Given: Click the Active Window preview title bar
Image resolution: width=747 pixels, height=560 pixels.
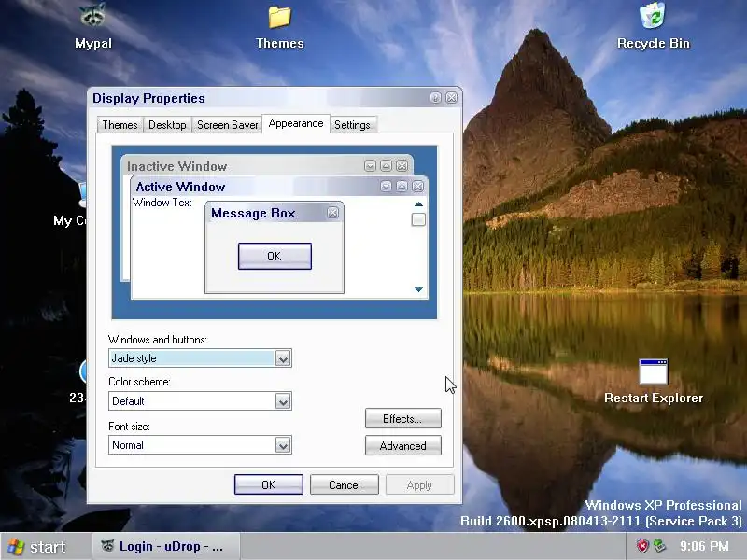Looking at the screenshot, I should coord(279,186).
